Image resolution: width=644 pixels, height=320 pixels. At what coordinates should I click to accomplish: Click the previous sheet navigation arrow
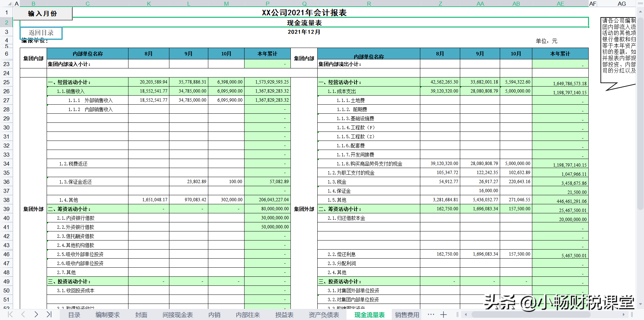coord(22,315)
